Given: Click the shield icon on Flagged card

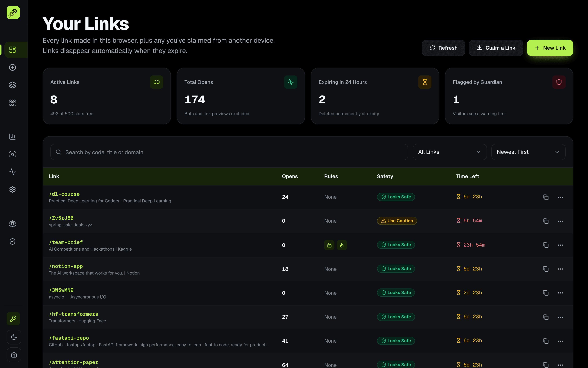Looking at the screenshot, I should tap(559, 82).
